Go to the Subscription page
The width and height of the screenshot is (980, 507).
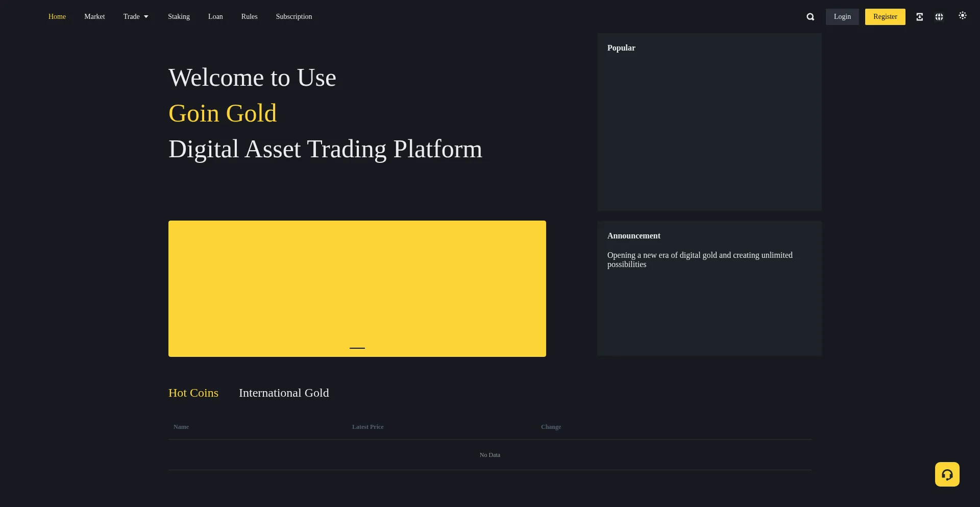tap(293, 17)
